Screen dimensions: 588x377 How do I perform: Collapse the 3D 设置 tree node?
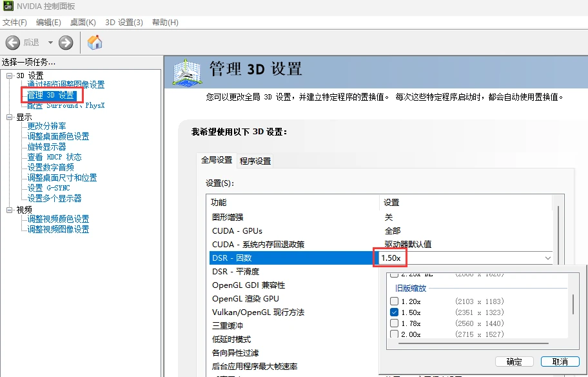pyautogui.click(x=10, y=76)
